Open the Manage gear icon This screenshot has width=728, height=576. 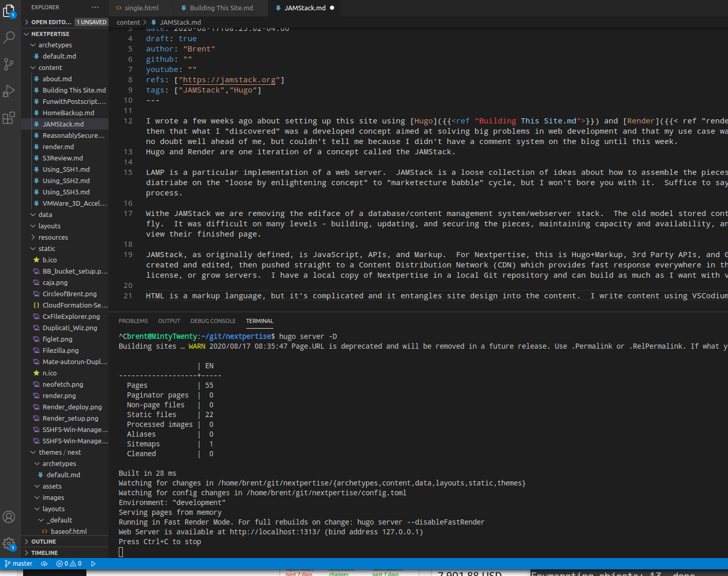[9, 544]
